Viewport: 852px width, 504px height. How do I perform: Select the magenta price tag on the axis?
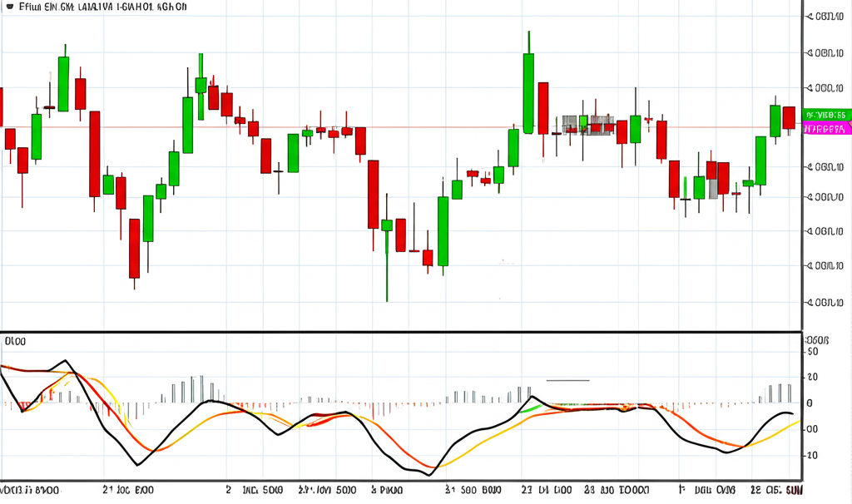[x=827, y=129]
